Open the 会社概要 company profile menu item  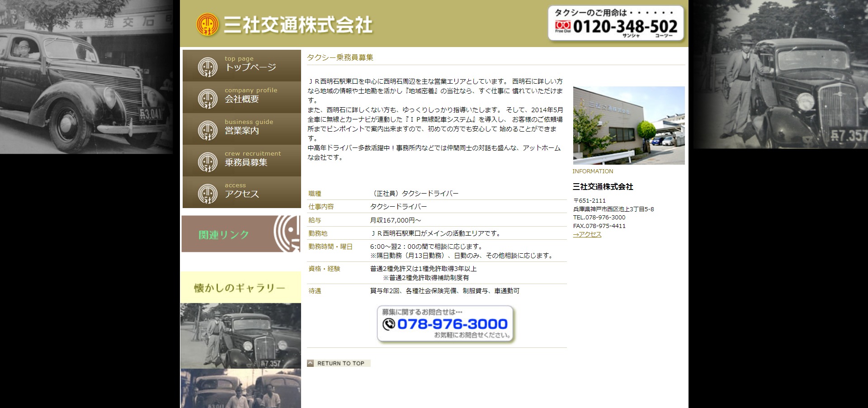tap(242, 97)
